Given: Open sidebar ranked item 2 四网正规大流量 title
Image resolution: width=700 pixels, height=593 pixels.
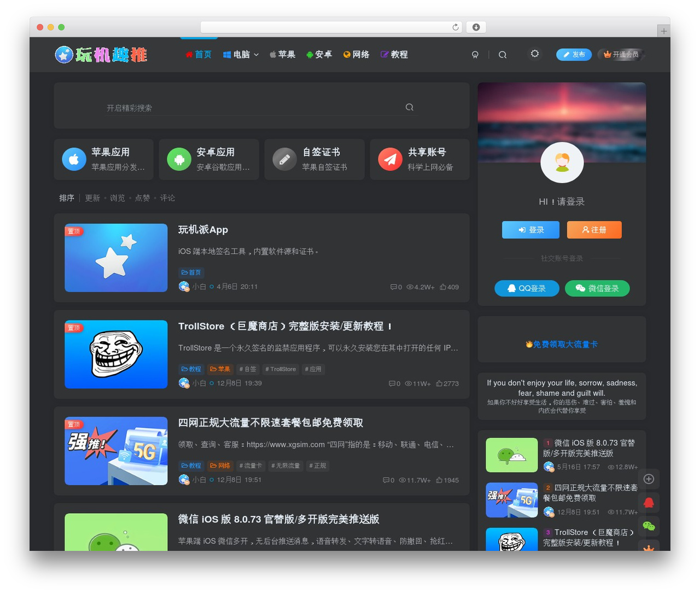Looking at the screenshot, I should click(x=591, y=493).
